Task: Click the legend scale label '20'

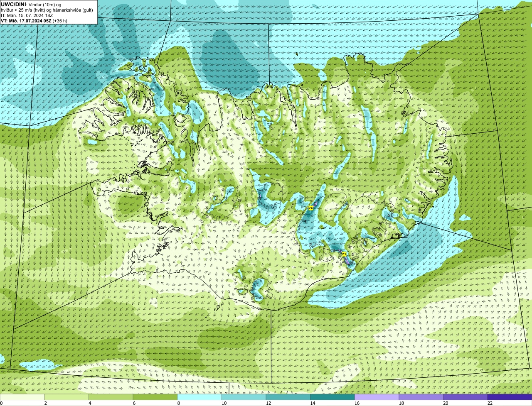Action: (446, 403)
